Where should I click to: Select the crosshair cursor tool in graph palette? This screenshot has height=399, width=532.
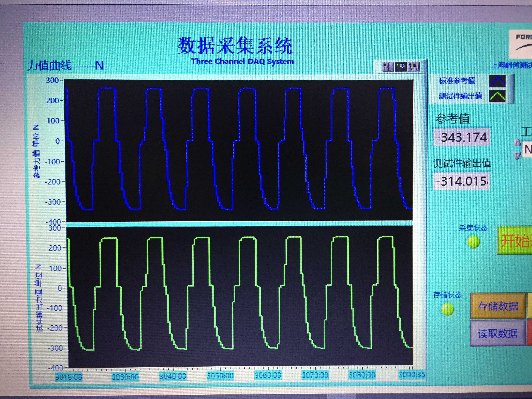point(388,67)
